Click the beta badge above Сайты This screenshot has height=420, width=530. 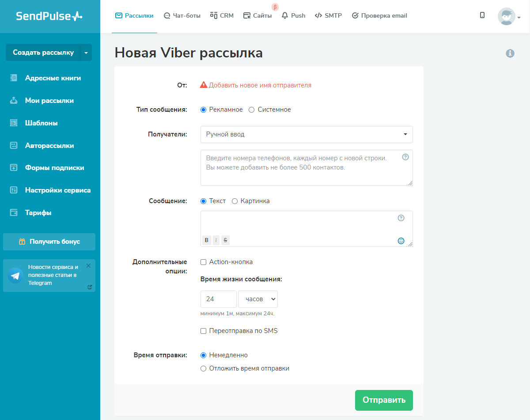[275, 7]
